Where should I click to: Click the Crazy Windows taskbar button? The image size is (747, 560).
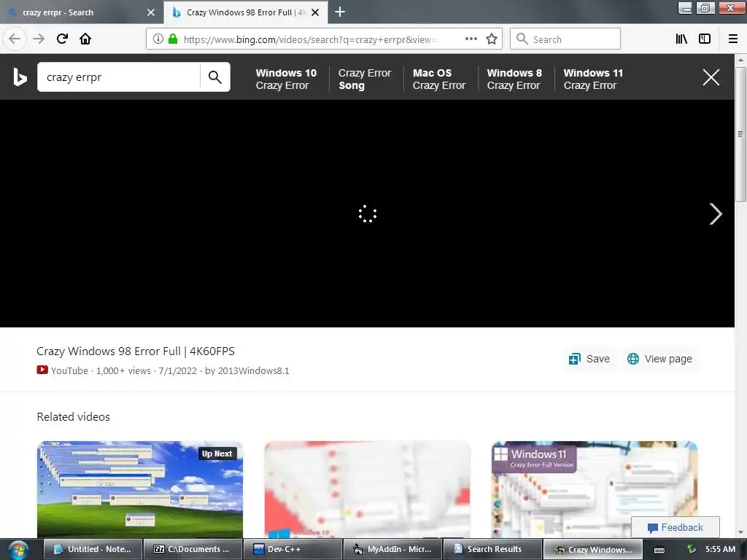[x=592, y=549]
